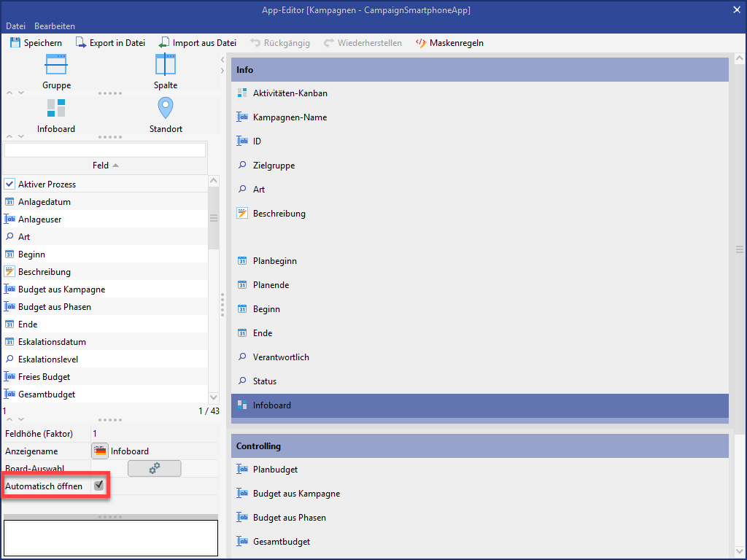Screen dimensions: 747x560
Task: Click the field list vertical scrollbar thumb
Action: tap(214, 219)
